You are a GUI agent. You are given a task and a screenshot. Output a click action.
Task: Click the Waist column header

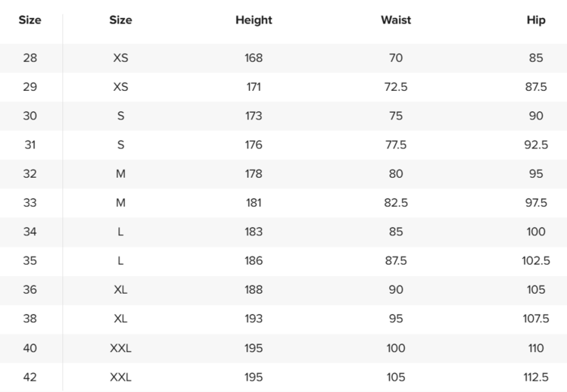point(396,20)
